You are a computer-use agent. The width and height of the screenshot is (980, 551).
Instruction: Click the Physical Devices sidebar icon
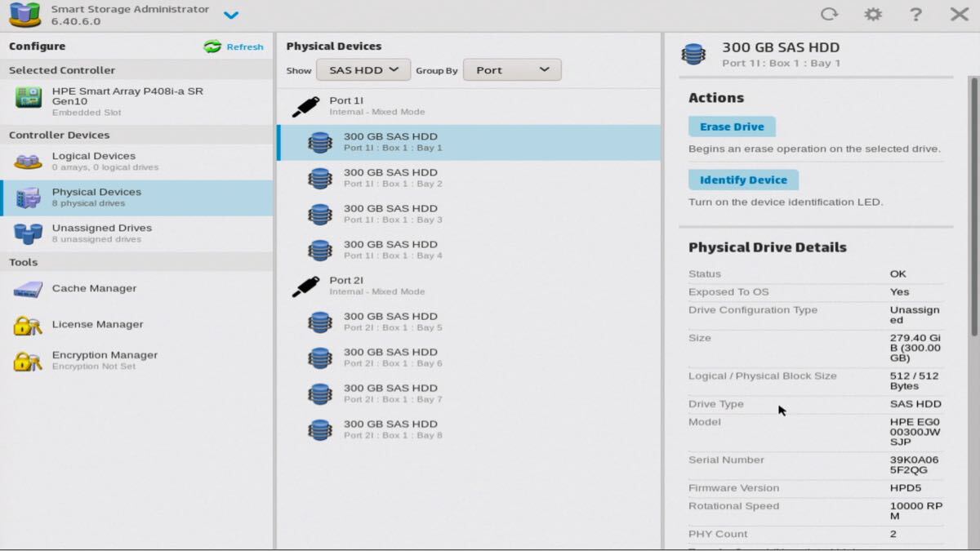click(29, 198)
